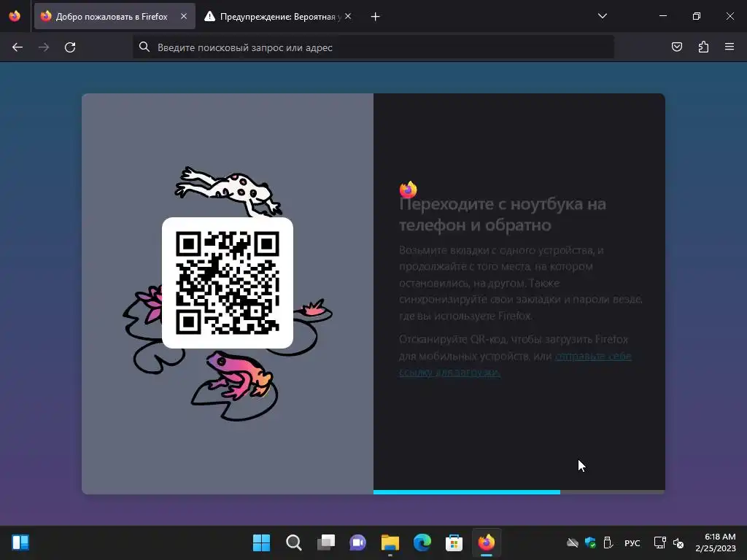747x560 pixels.
Task: Click the onboarding progress bar
Action: click(x=519, y=492)
